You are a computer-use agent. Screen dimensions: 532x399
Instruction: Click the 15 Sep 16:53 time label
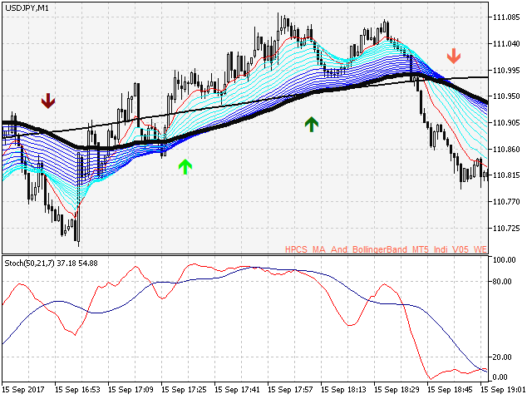click(x=77, y=390)
